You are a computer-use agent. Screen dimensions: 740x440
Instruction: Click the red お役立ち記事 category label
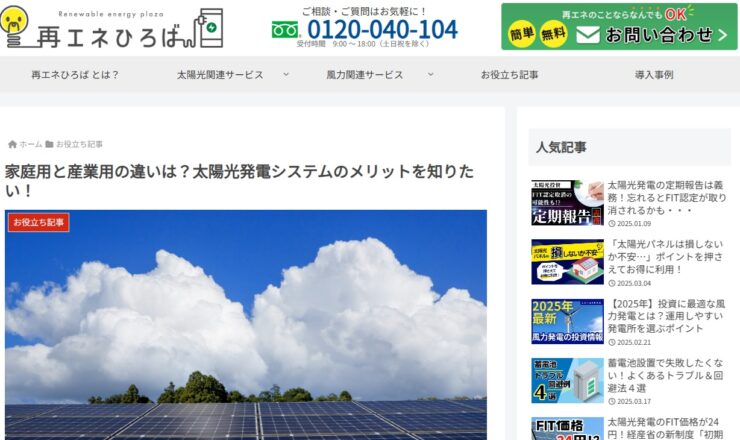(39, 222)
